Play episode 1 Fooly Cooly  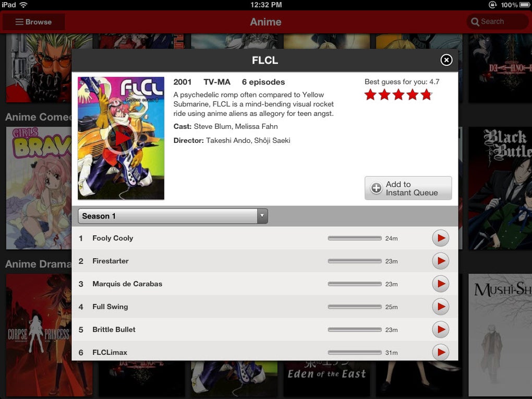[440, 238]
